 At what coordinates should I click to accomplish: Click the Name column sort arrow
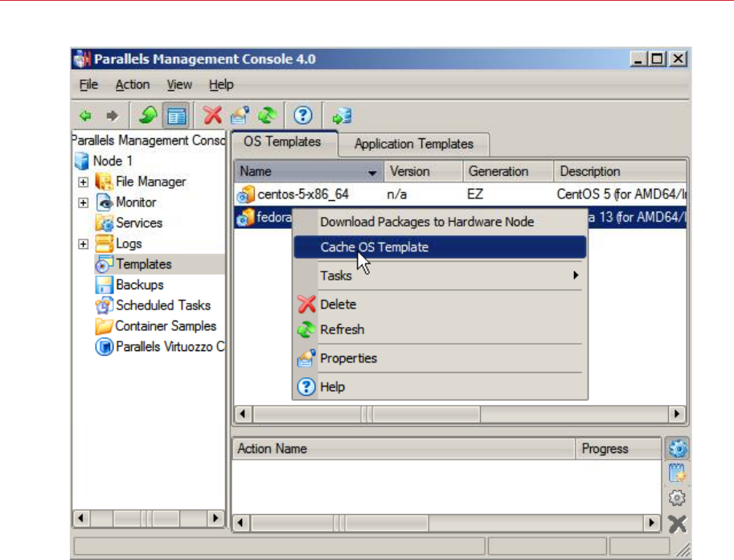pos(372,173)
